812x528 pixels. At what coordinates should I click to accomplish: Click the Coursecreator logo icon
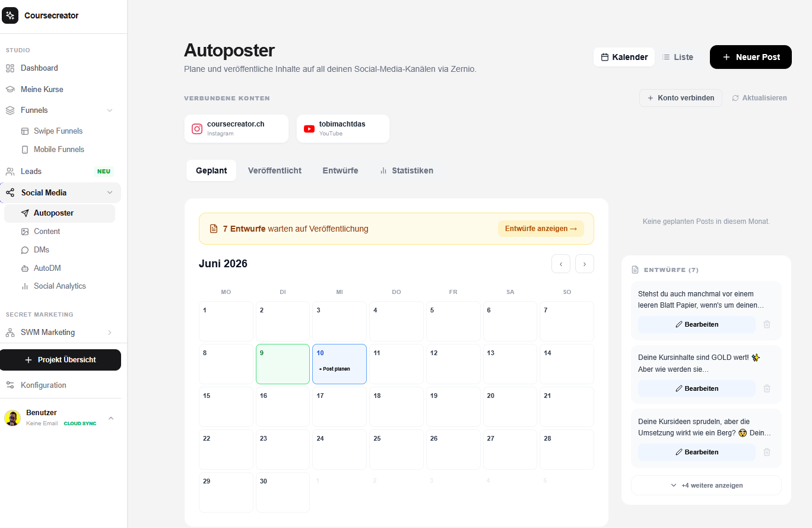(x=10, y=15)
